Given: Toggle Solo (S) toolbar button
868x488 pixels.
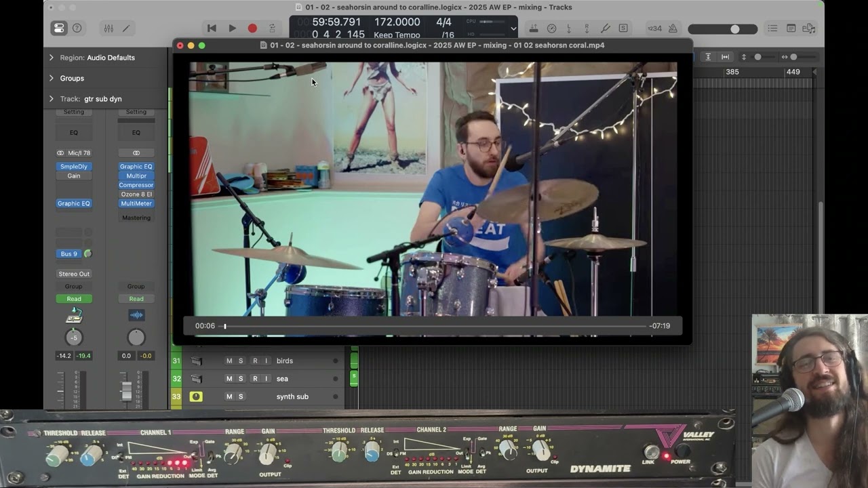Looking at the screenshot, I should pos(623,28).
